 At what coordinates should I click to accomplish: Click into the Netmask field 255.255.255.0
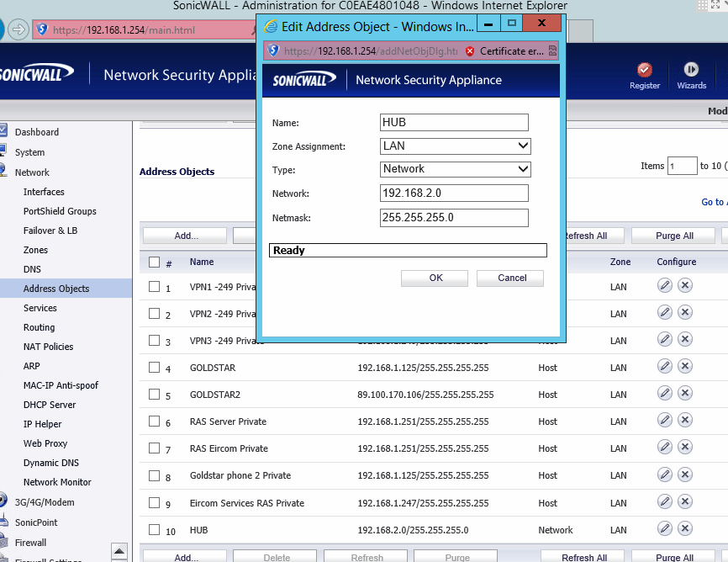pyautogui.click(x=454, y=218)
